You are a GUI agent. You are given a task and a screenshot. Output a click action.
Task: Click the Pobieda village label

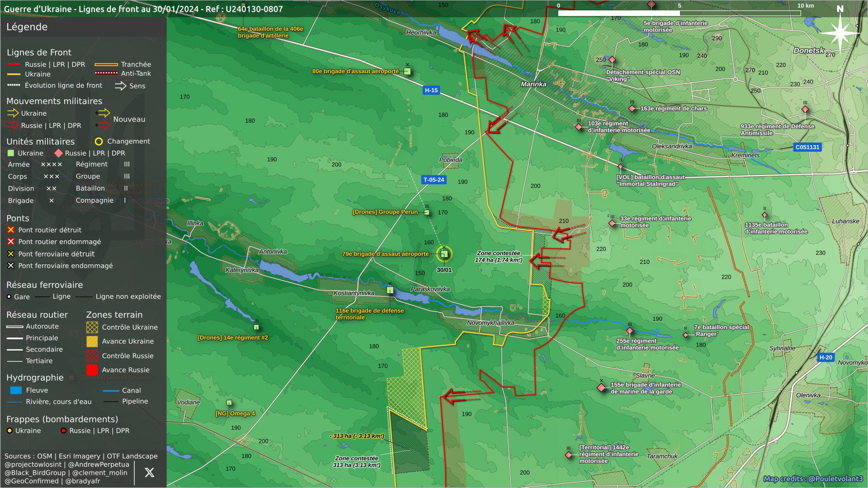tap(451, 160)
